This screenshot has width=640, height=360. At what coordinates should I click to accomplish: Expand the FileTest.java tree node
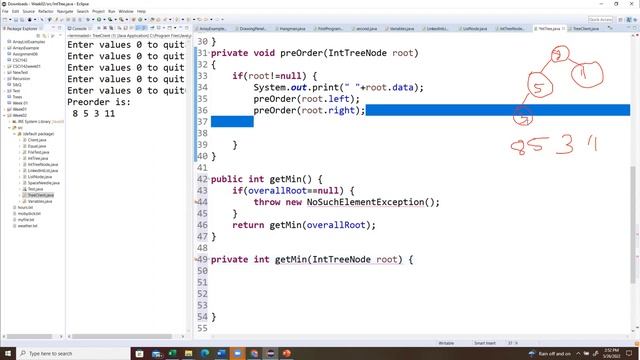point(19,152)
